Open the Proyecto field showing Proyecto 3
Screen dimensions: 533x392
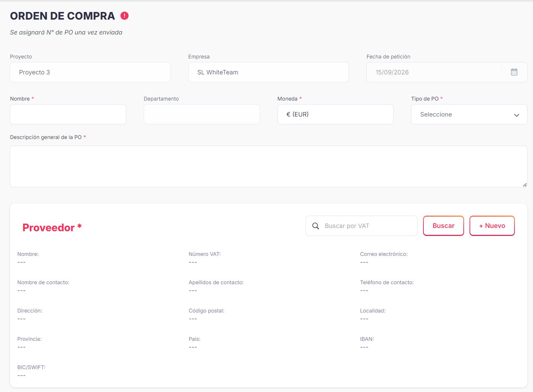tap(90, 72)
